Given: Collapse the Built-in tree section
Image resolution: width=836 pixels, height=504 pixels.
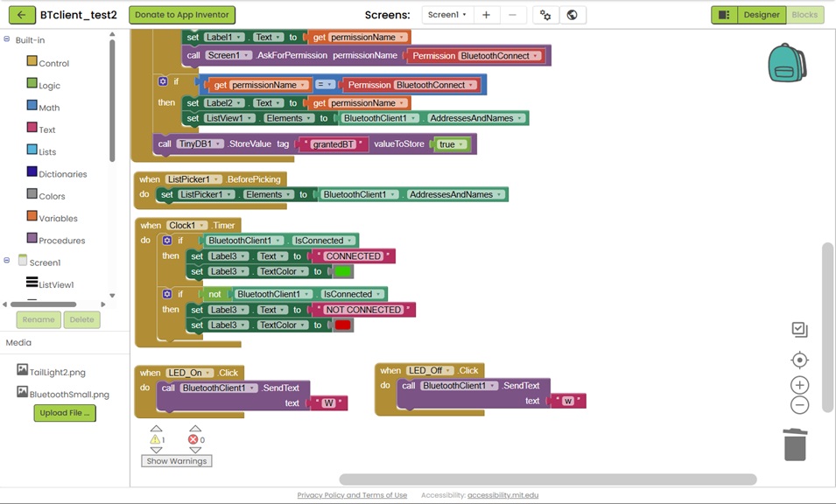Looking at the screenshot, I should [8, 40].
